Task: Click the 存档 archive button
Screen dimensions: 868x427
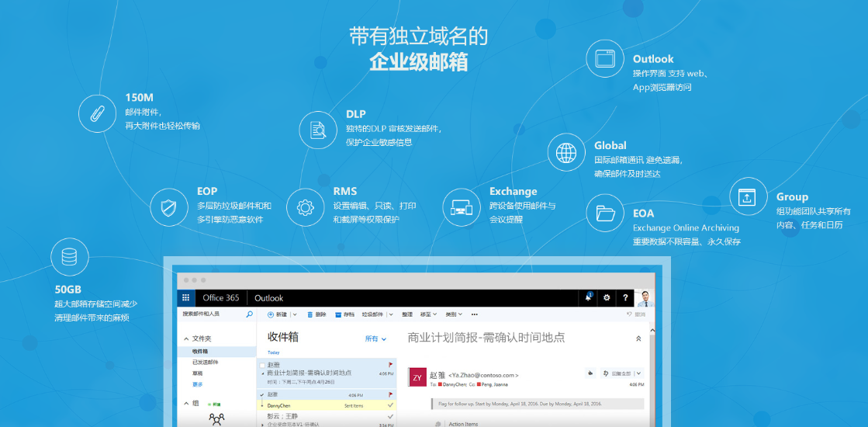Action: [344, 314]
